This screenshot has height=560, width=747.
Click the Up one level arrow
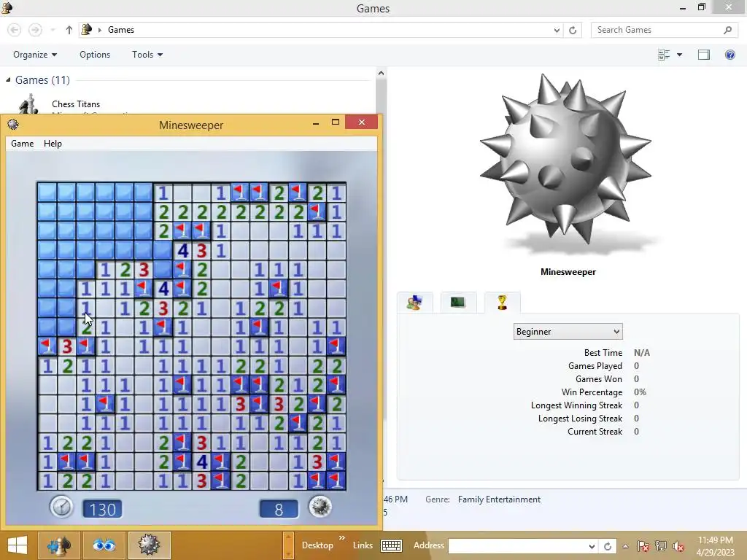(69, 30)
